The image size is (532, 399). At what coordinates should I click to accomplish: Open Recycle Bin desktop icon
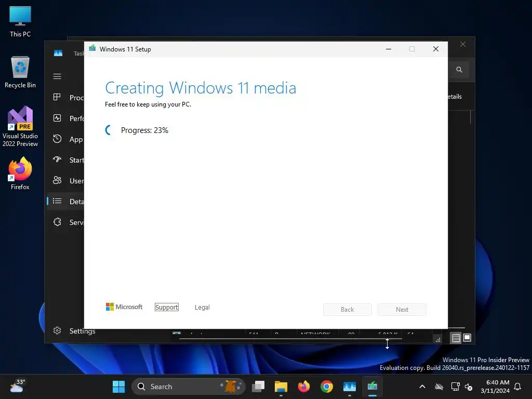pyautogui.click(x=20, y=72)
